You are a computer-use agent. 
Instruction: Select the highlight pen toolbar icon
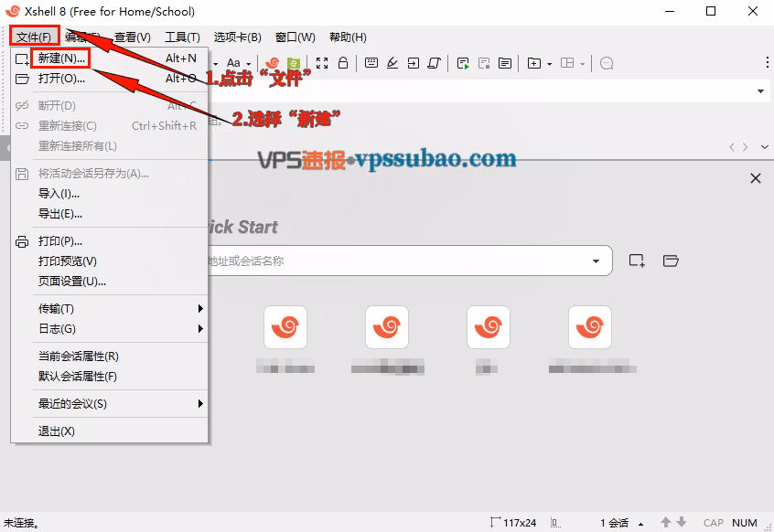point(393,62)
